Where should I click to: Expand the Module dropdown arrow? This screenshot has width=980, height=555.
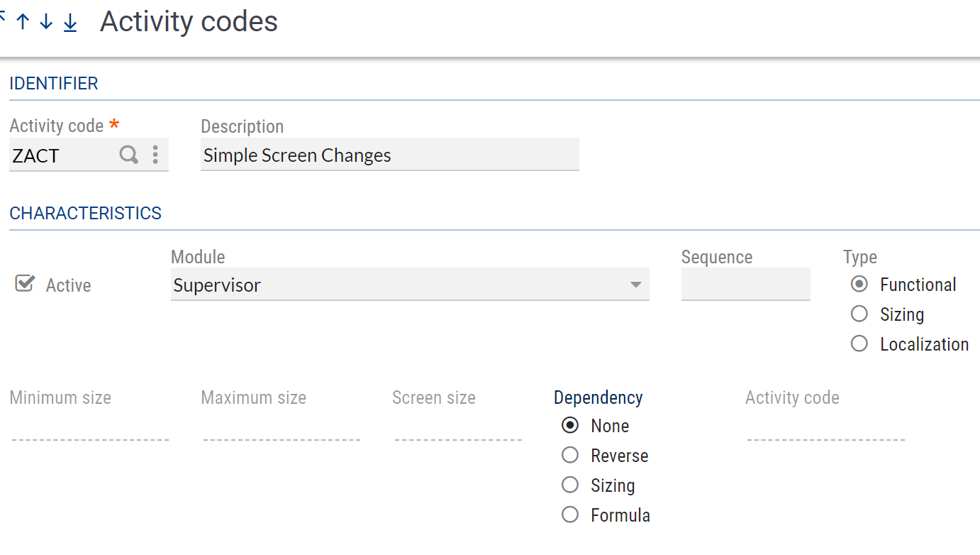tap(635, 285)
